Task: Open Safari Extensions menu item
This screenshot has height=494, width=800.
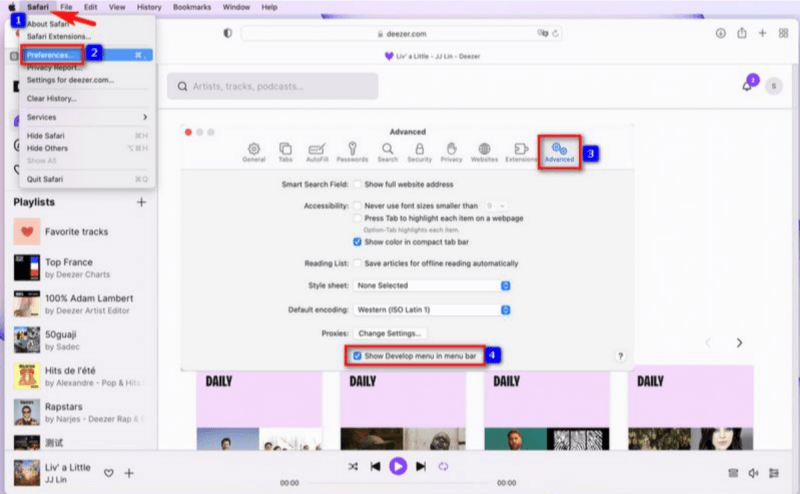Action: pos(87,37)
